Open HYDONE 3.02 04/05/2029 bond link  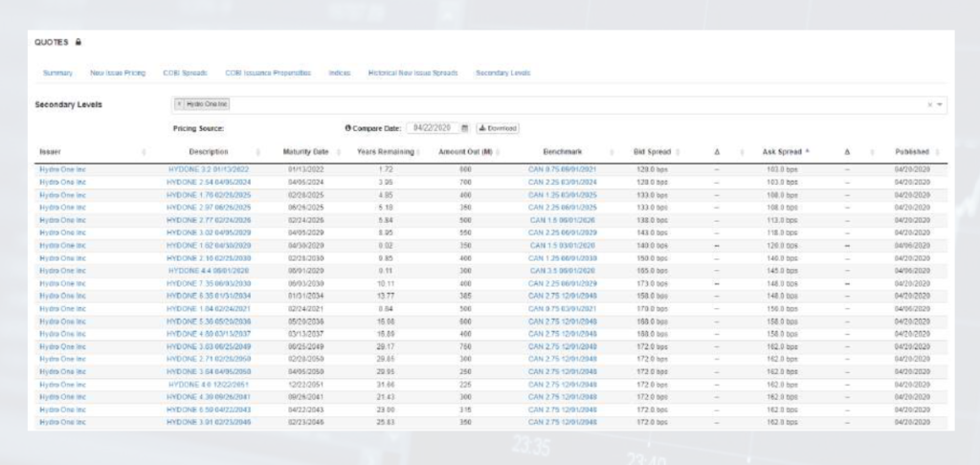pos(209,232)
